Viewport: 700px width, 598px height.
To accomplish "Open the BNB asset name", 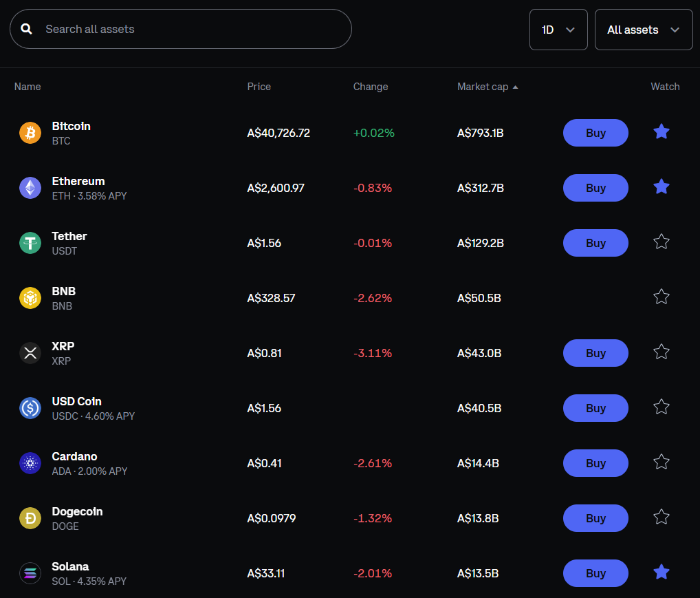I will [x=64, y=291].
